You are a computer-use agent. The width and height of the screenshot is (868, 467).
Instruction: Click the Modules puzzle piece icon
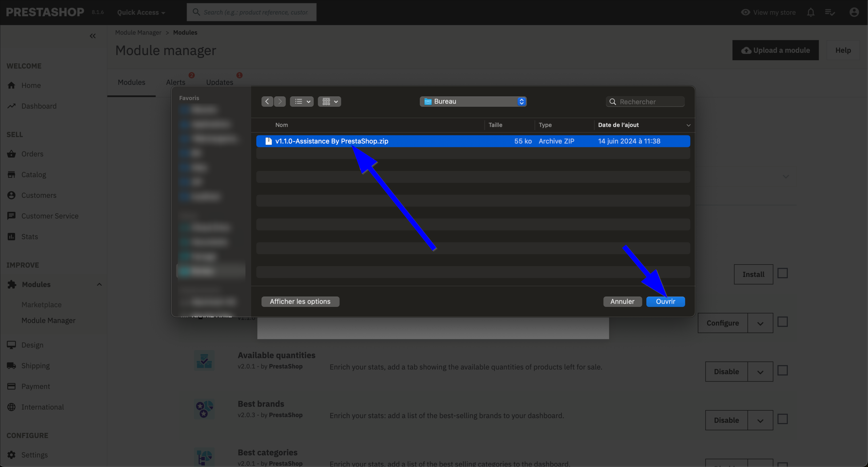click(x=12, y=284)
